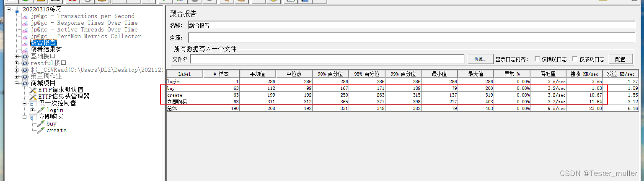Select the create cell in the report table
Image resolution: width=644 pixels, height=181 pixels.
185,95
